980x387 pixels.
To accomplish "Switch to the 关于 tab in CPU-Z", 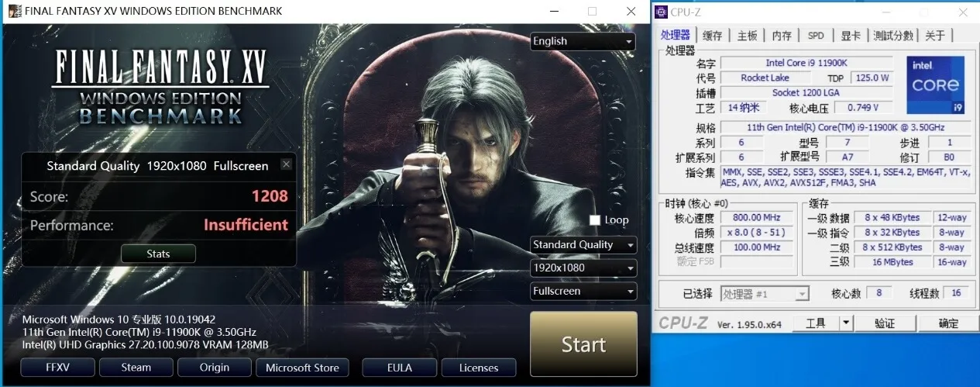I will pyautogui.click(x=935, y=36).
